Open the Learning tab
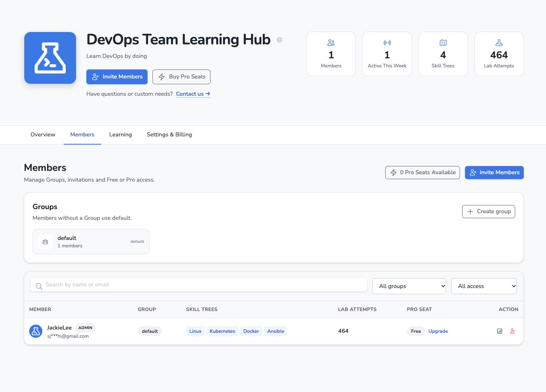Viewport: 546px width, 392px height. point(120,135)
